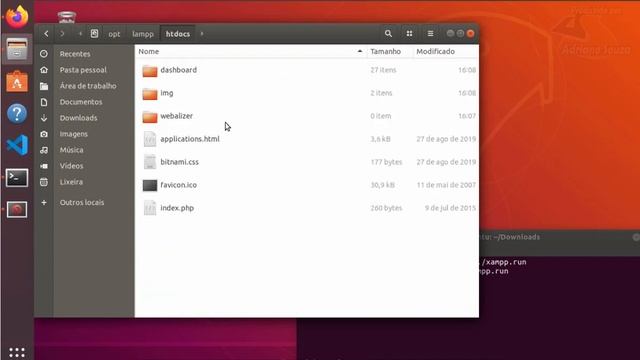Click the path bar right scroll arrow

coord(202,33)
